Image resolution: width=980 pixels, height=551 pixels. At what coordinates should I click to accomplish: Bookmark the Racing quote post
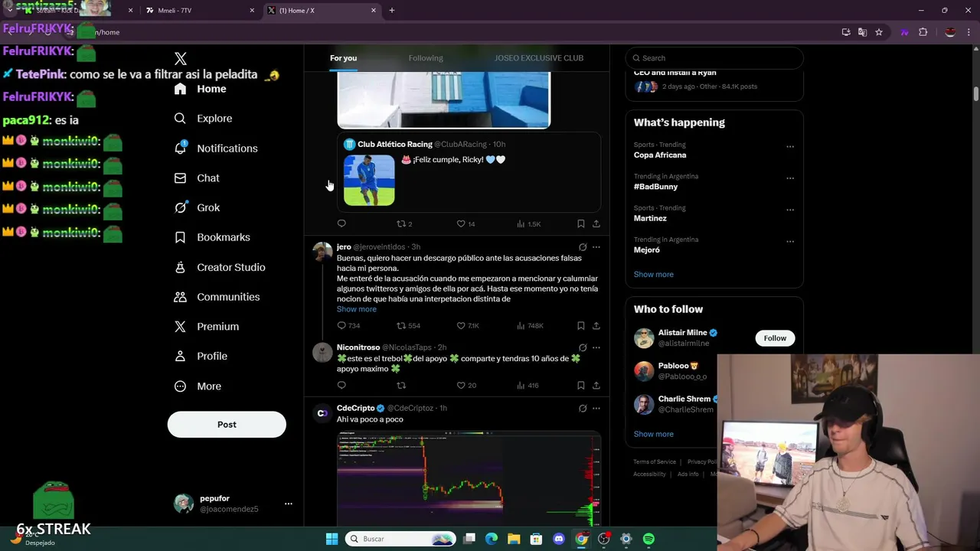point(581,223)
